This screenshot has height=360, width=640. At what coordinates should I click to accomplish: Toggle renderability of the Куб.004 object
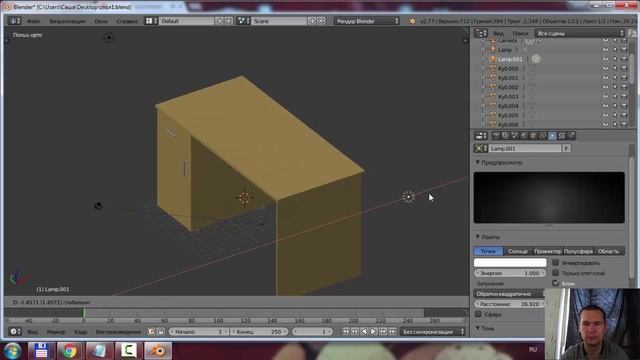[x=624, y=106]
